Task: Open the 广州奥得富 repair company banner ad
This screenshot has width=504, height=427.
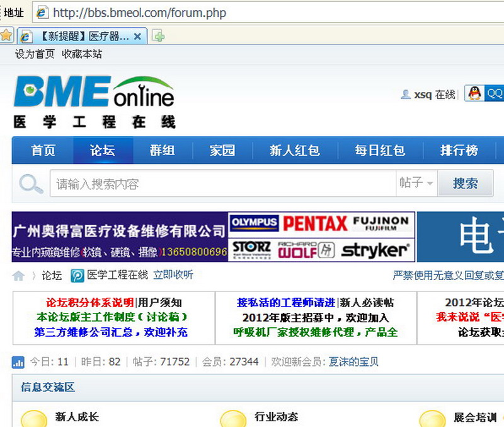Action: (120, 237)
